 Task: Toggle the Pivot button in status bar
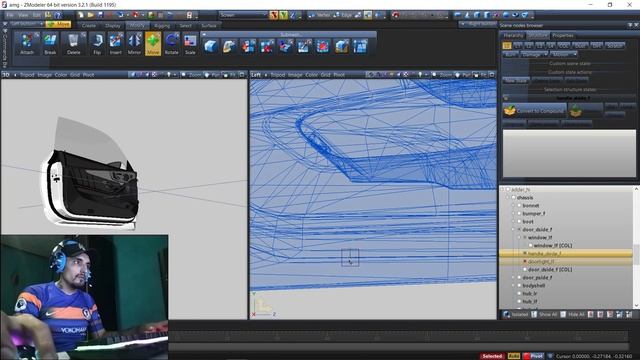[x=533, y=356]
